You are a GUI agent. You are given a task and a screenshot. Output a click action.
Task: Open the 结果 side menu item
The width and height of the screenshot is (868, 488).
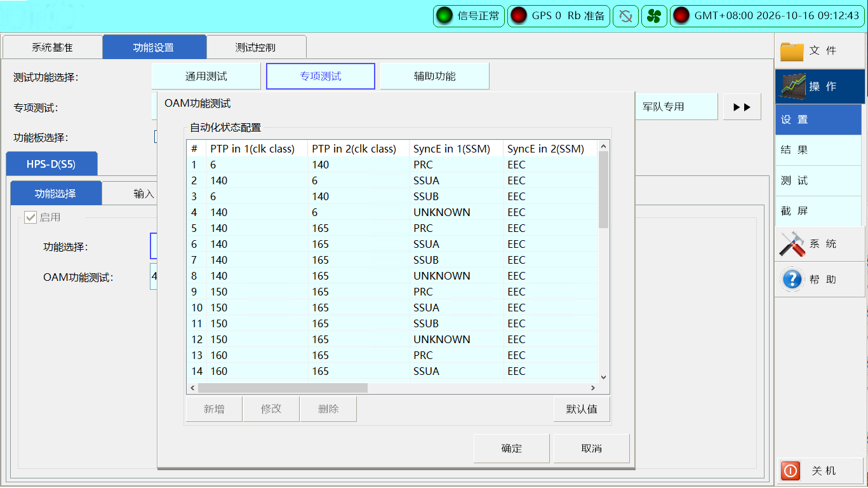(x=818, y=150)
